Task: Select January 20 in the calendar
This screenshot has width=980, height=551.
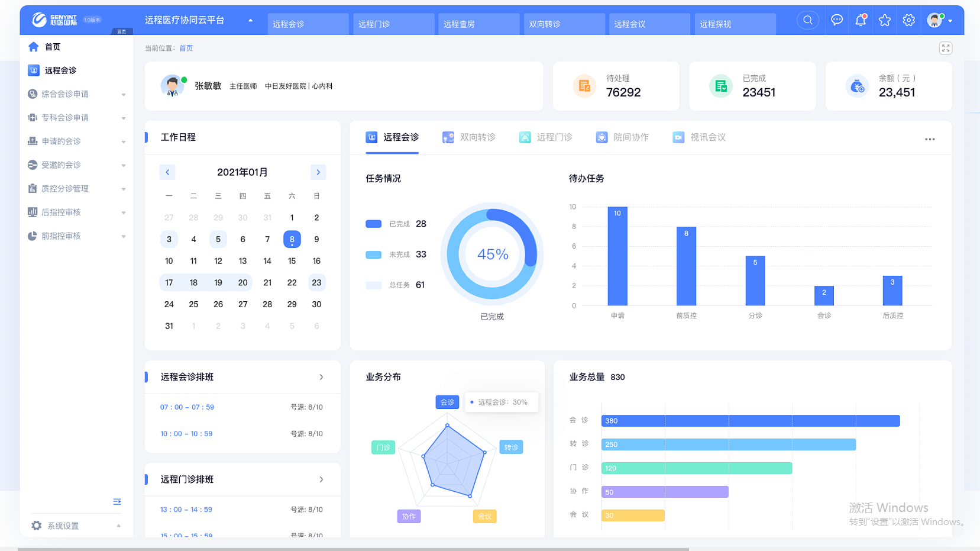Action: (242, 283)
